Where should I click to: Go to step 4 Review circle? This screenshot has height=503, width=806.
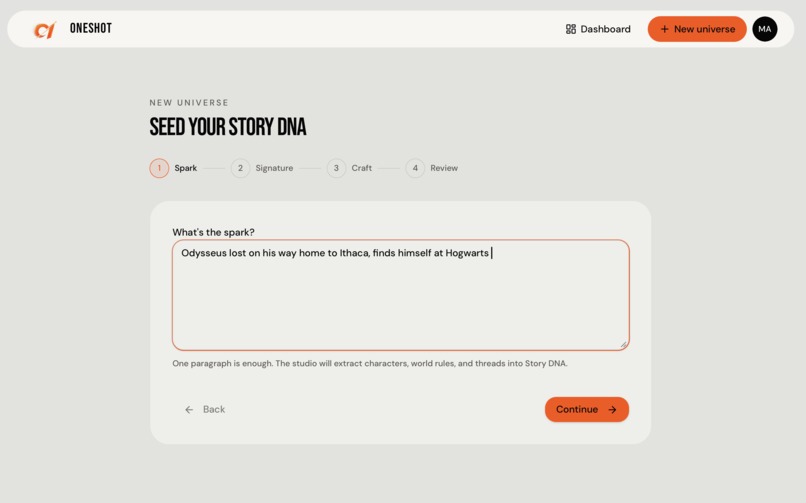click(x=415, y=168)
